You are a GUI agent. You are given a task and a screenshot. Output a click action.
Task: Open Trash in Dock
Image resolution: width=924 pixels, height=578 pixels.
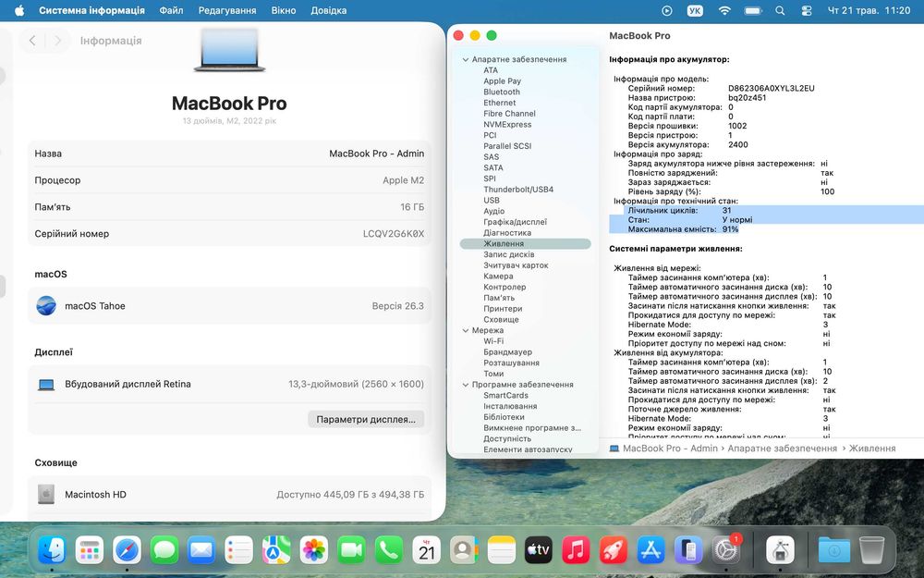[871, 551]
